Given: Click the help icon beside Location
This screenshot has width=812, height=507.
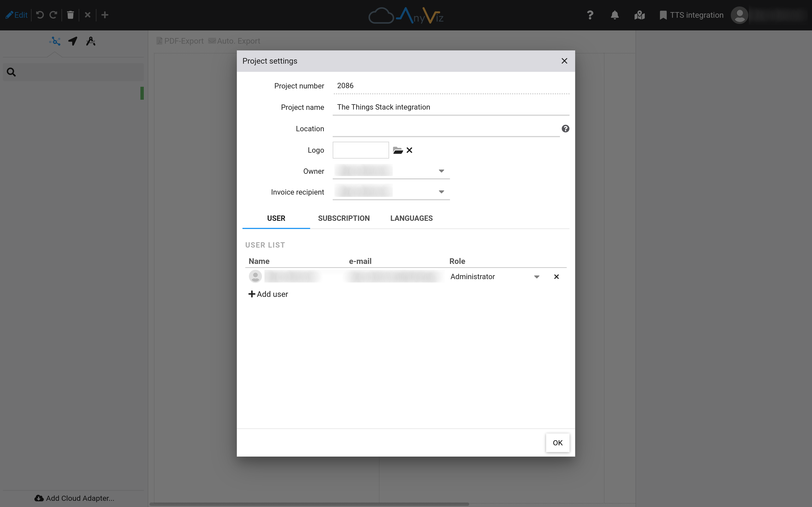Looking at the screenshot, I should click(x=565, y=128).
